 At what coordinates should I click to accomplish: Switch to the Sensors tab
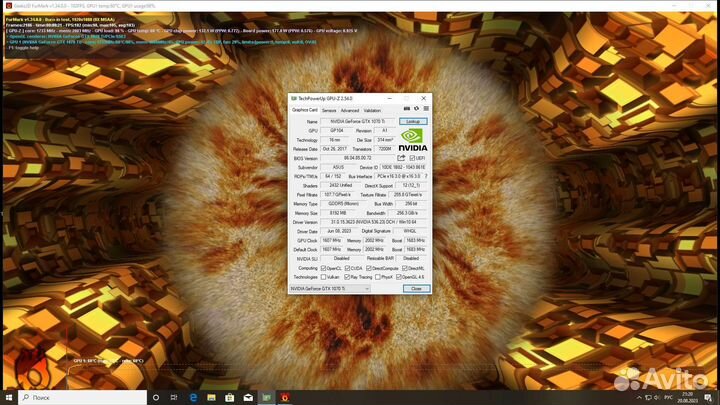[x=329, y=111]
